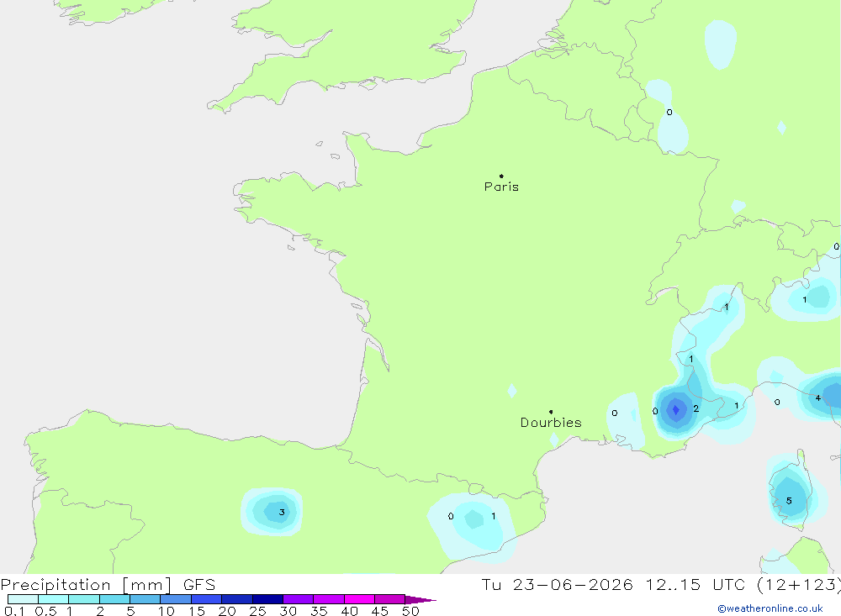This screenshot has width=841, height=616.
Task: Select the black dot marker above Paris
Action: [501, 176]
